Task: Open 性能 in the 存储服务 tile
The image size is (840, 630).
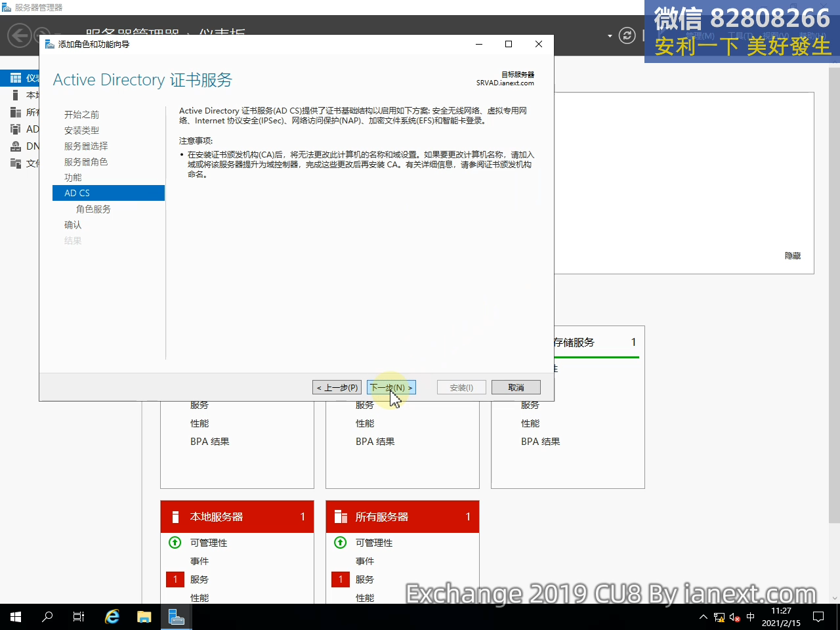Action: point(530,423)
